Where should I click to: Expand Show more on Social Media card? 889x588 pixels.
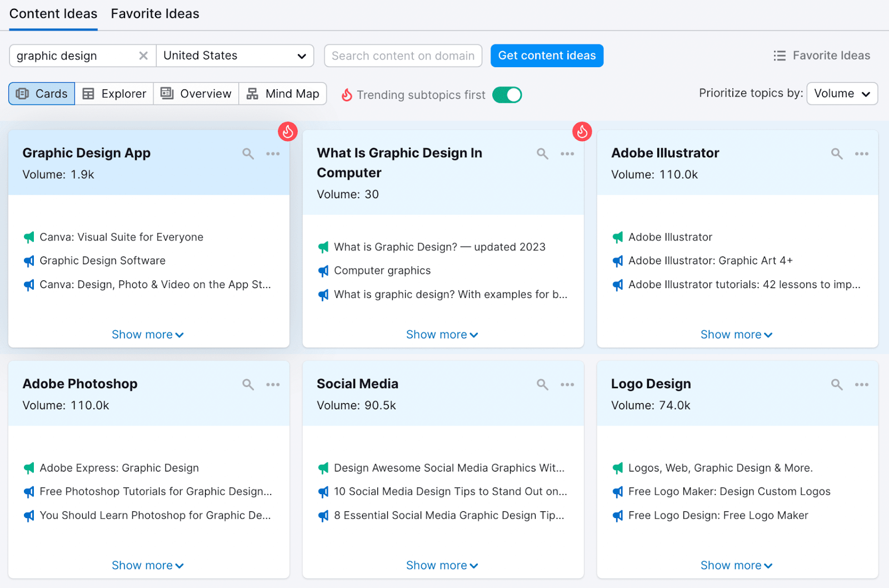coord(442,565)
